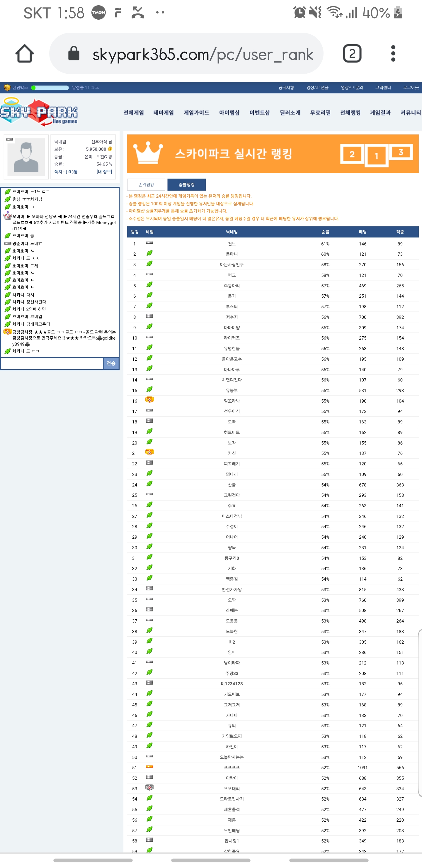Click the crown icon in ranking banner
The image size is (422, 868).
(x=148, y=153)
